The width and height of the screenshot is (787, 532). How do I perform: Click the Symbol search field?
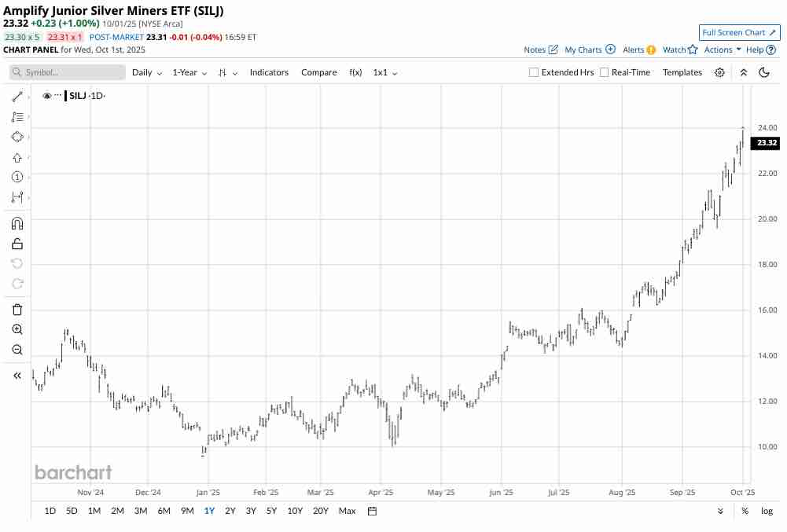[x=68, y=73]
